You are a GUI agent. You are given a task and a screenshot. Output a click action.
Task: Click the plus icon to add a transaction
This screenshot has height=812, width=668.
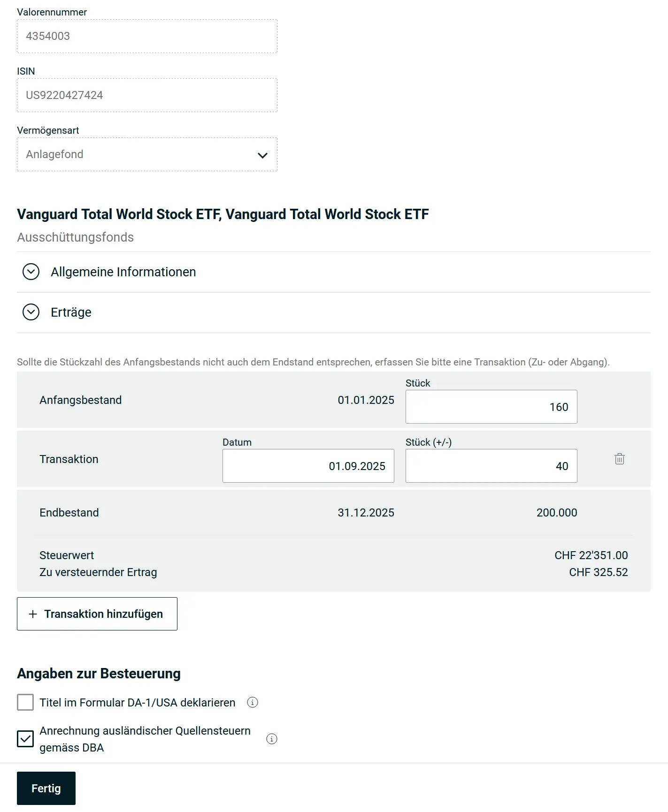click(x=32, y=614)
